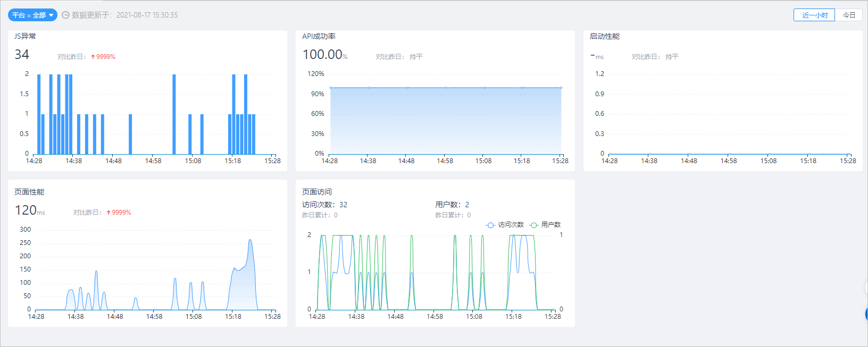Click the shaded area of API成功率 chart
This screenshot has width=868, height=347.
click(x=446, y=121)
